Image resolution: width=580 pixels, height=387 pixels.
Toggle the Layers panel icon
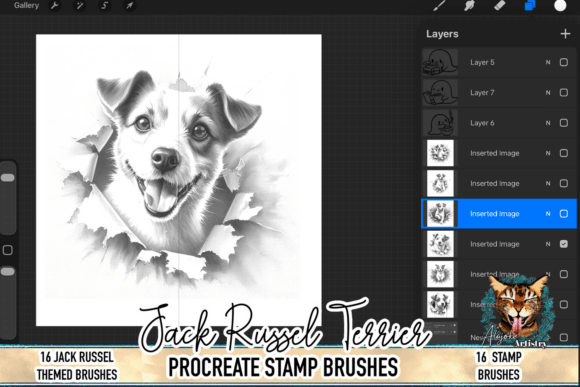coord(530,6)
